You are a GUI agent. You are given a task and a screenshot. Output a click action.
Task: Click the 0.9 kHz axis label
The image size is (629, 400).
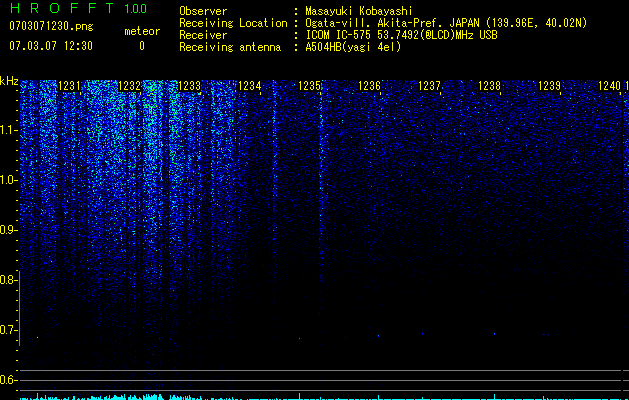point(7,230)
